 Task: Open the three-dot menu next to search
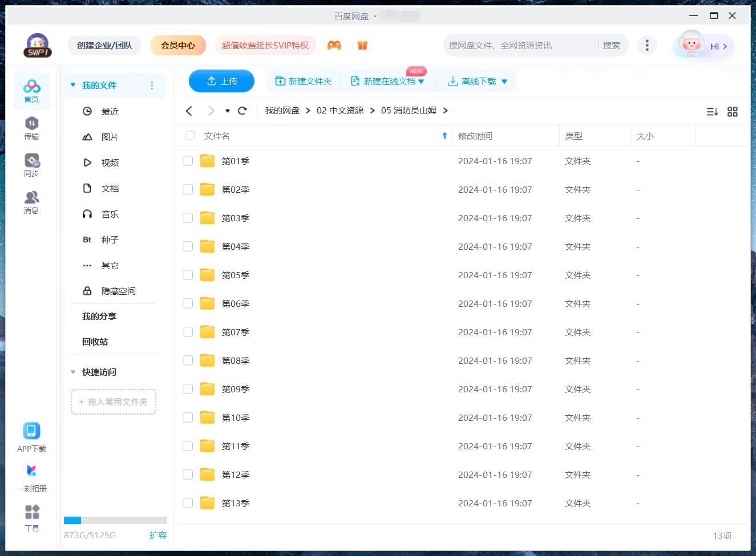point(647,44)
